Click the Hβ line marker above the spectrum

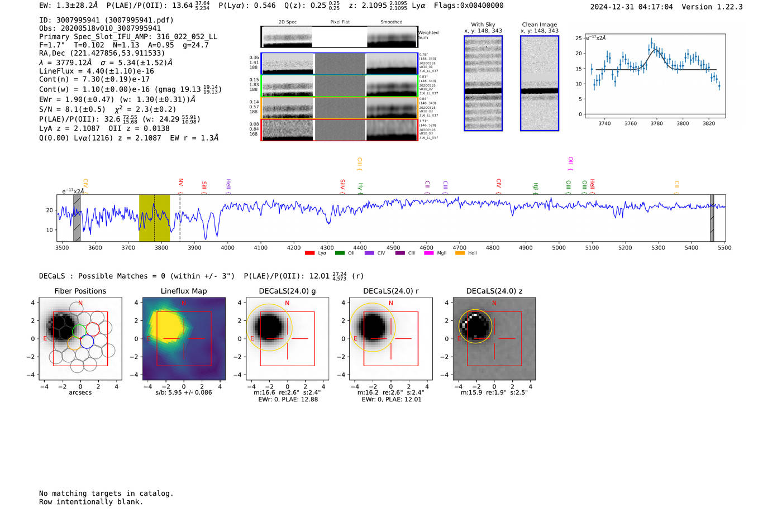click(535, 188)
